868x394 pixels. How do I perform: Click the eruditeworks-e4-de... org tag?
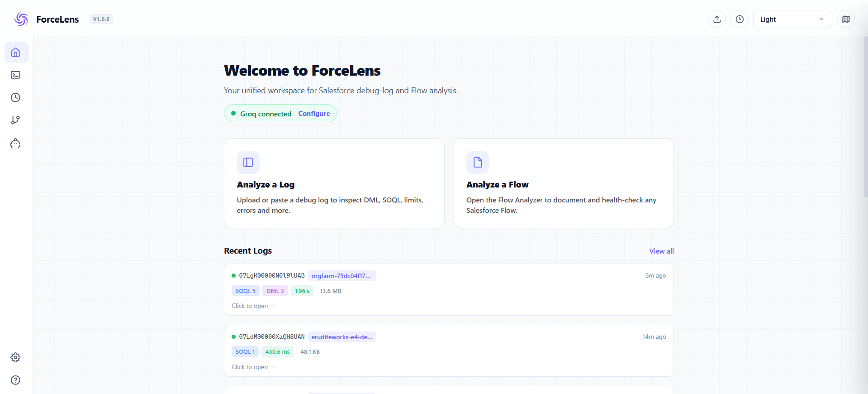[x=342, y=337]
